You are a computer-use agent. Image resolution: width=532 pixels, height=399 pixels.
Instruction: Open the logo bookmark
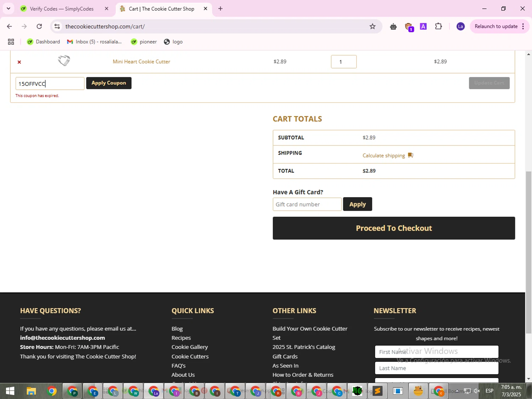(173, 42)
